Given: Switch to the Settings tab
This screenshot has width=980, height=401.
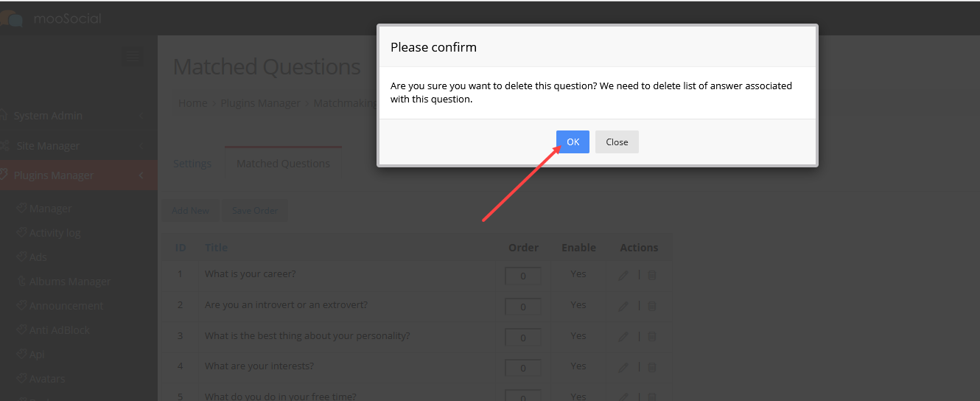Looking at the screenshot, I should (192, 164).
